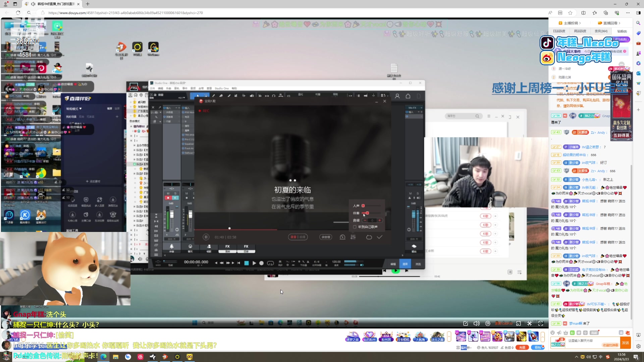Open the 背包 backpack button

(x=538, y=348)
